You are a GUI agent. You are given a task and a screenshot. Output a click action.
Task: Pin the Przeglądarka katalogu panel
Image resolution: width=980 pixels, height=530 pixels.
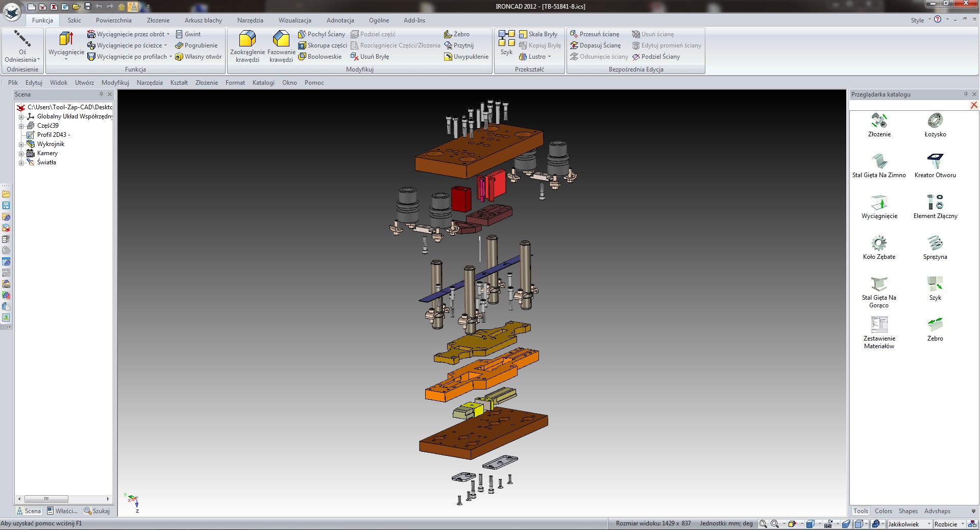(x=966, y=94)
